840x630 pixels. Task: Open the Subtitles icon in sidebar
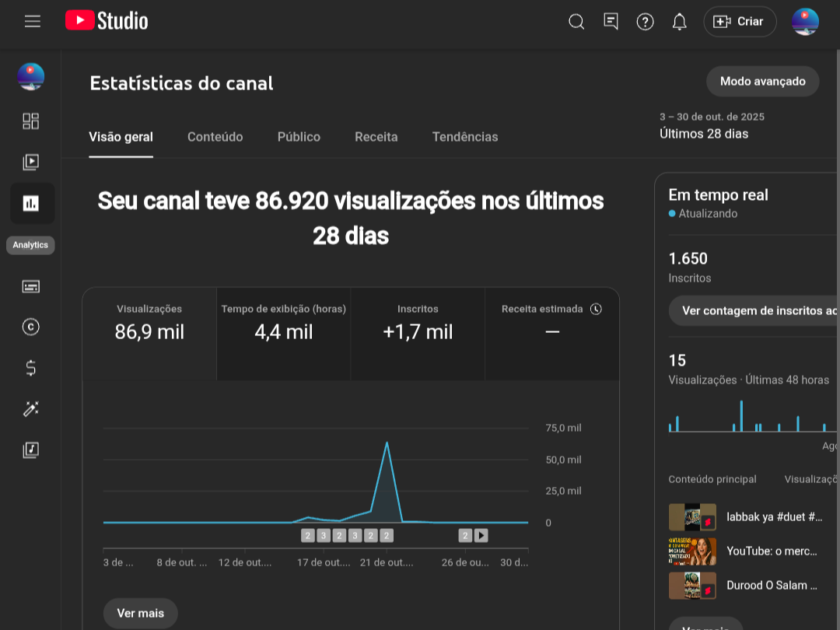[30, 286]
